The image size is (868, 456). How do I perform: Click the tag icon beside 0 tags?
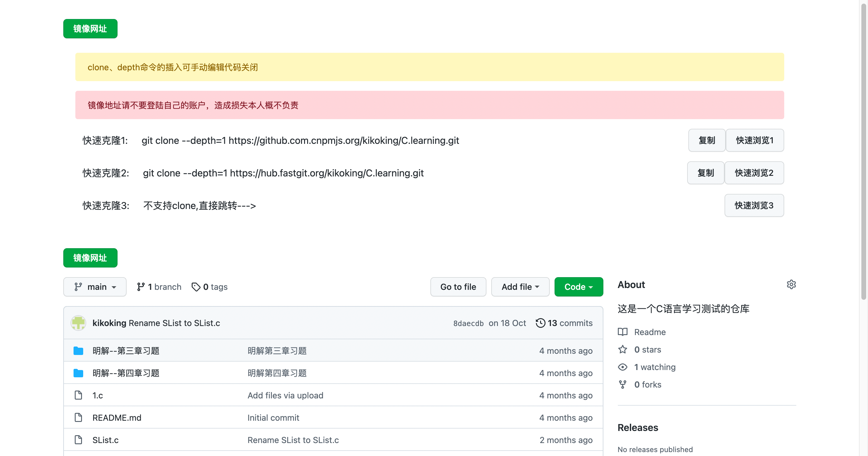[x=196, y=287]
